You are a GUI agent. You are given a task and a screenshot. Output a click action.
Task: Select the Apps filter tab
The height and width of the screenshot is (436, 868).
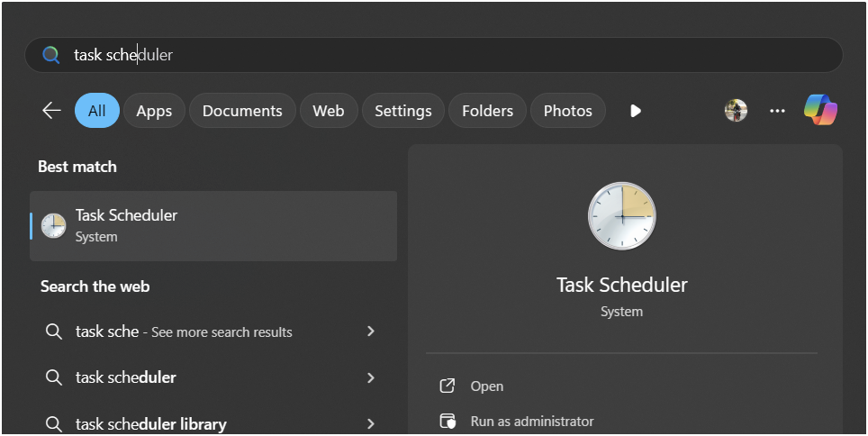154,110
